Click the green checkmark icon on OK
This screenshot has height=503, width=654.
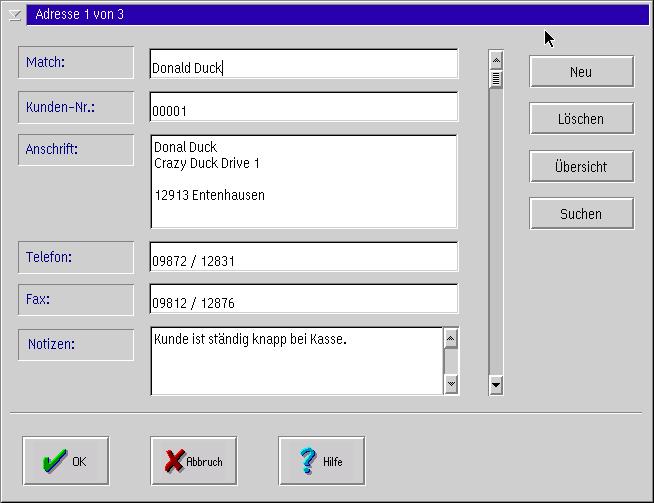pyautogui.click(x=54, y=460)
